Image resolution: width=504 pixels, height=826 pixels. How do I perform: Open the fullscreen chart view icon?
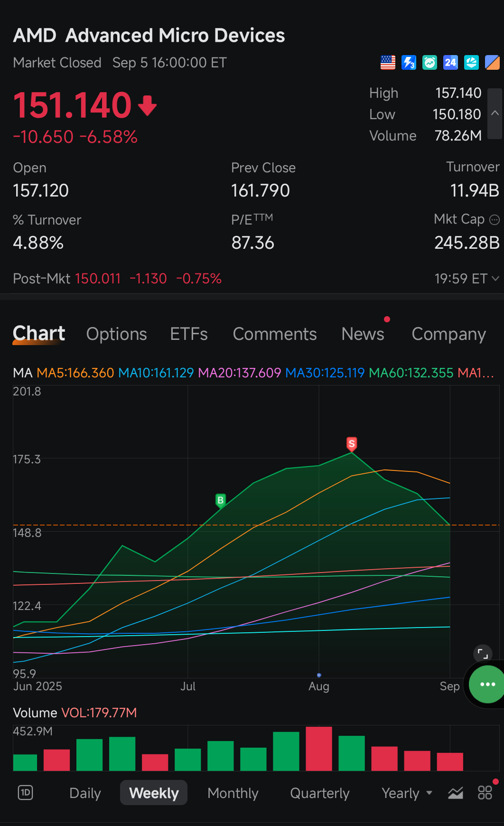pos(483,654)
